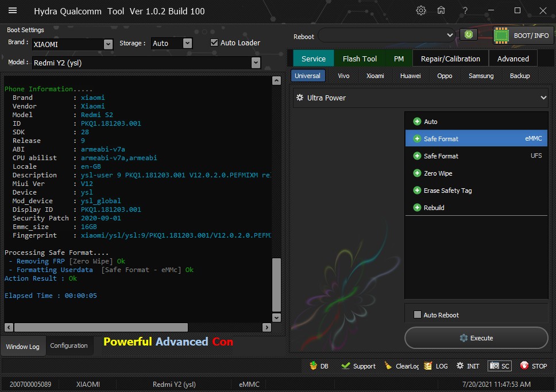Click the Storage field showing Auto
Image resolution: width=556 pixels, height=392 pixels.
point(172,43)
